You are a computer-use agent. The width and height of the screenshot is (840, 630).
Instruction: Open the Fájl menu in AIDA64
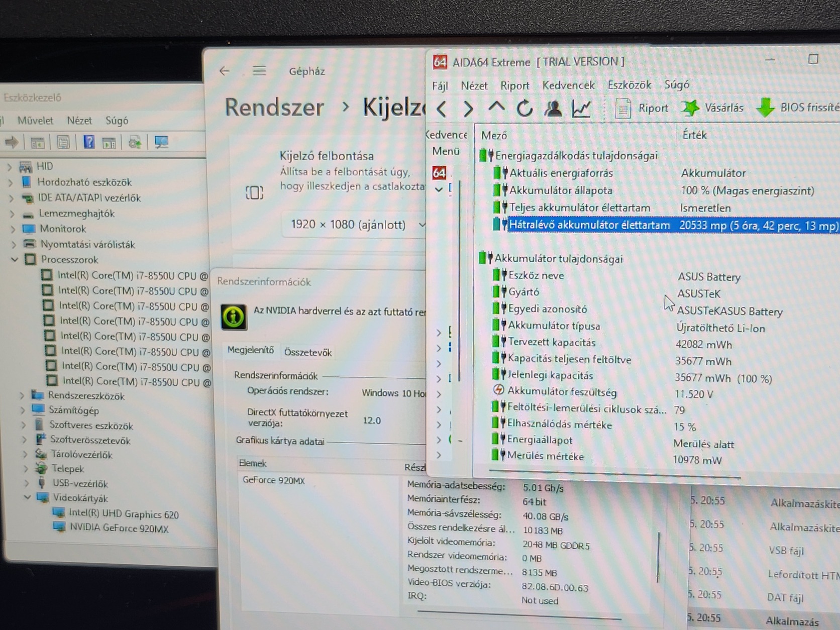(x=440, y=86)
